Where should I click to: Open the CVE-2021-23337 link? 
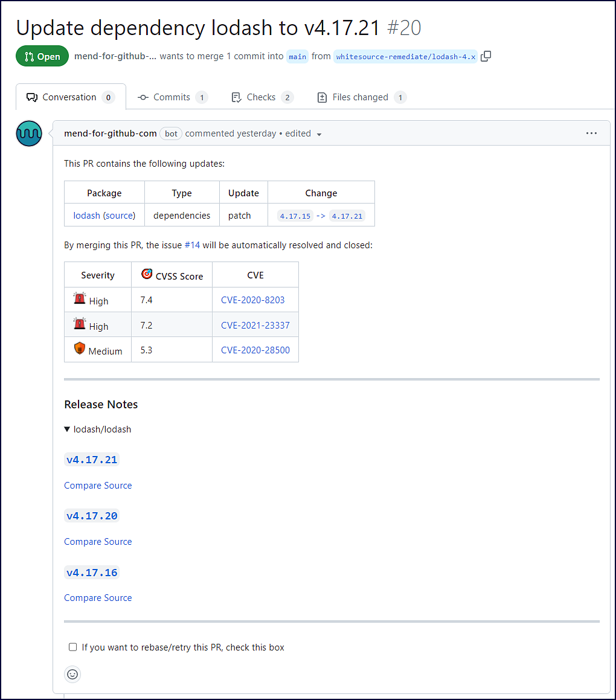click(255, 326)
